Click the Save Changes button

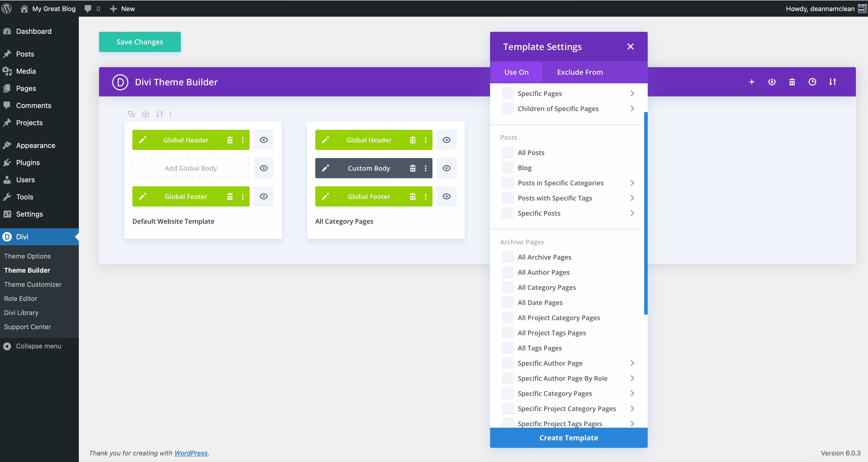pos(139,42)
